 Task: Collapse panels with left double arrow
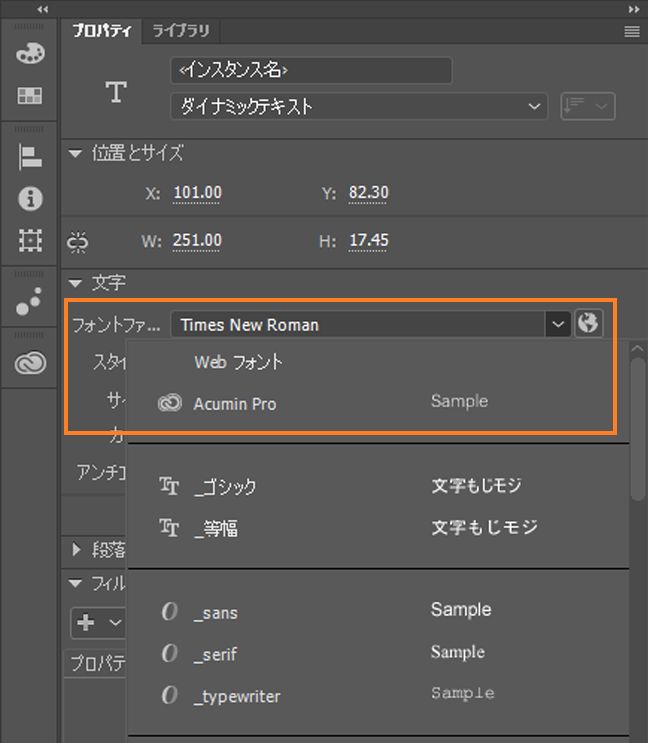pos(43,9)
